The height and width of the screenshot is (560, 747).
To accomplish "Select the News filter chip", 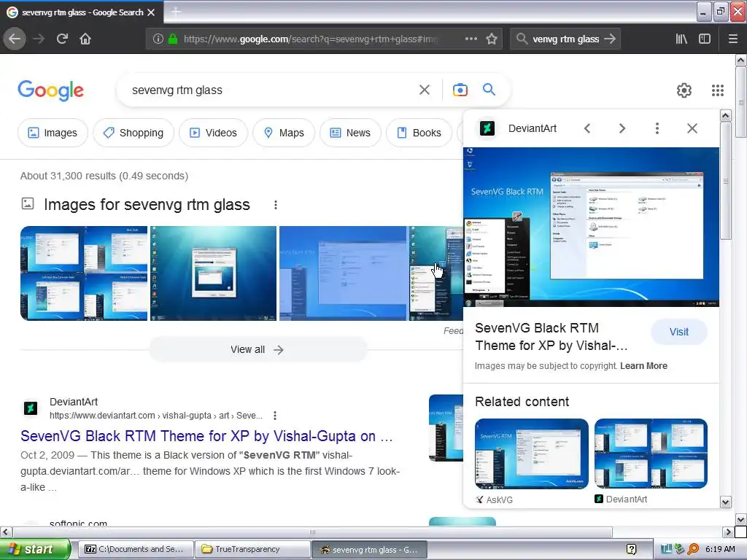I will pyautogui.click(x=351, y=133).
